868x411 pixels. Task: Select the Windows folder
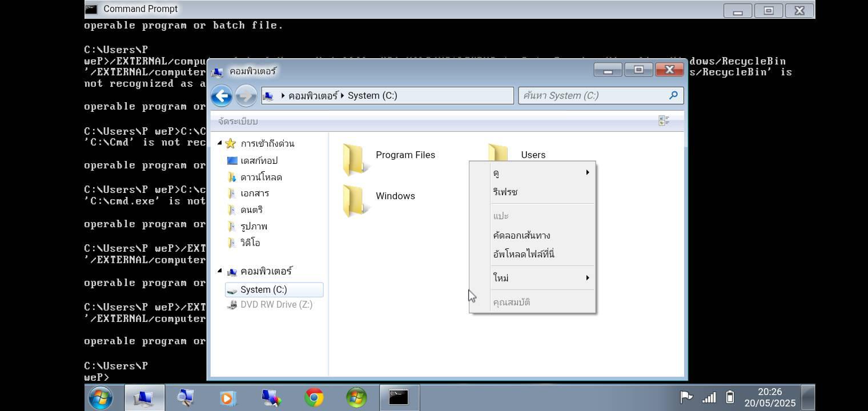pyautogui.click(x=379, y=199)
